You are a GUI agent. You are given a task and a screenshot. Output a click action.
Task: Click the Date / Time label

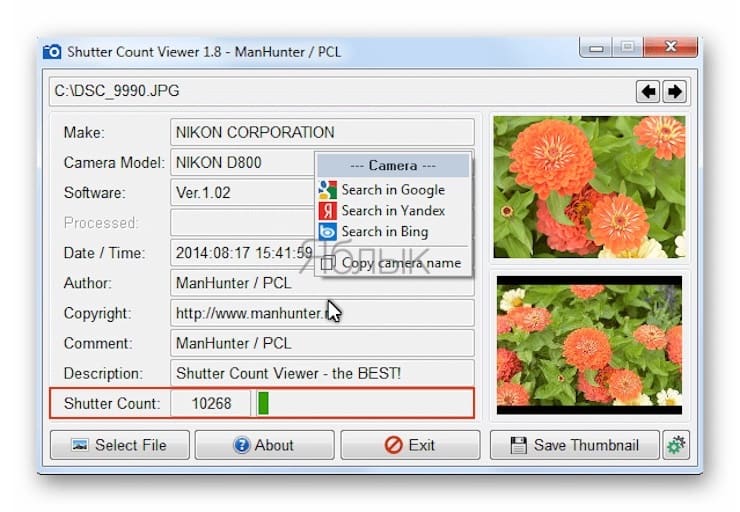[x=104, y=253]
